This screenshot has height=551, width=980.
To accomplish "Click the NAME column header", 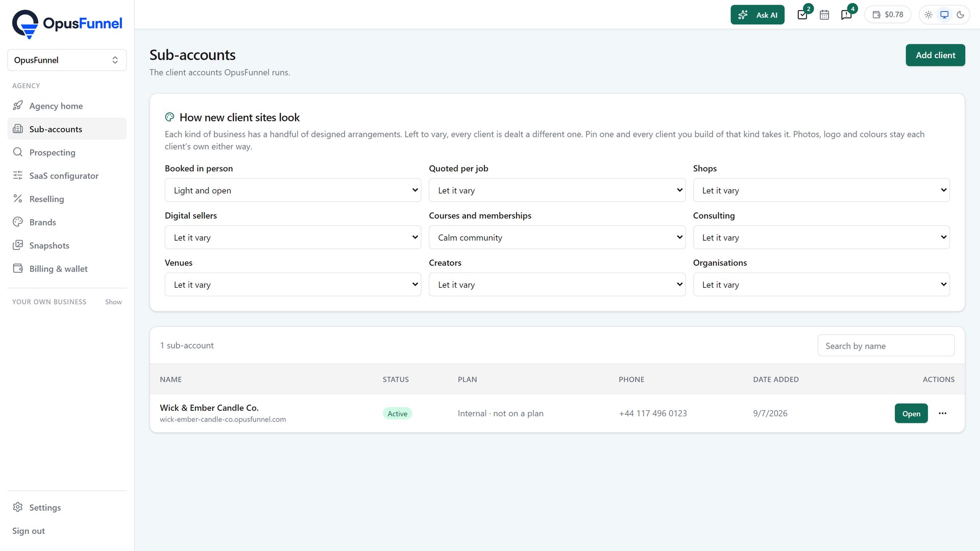I will [x=170, y=380].
